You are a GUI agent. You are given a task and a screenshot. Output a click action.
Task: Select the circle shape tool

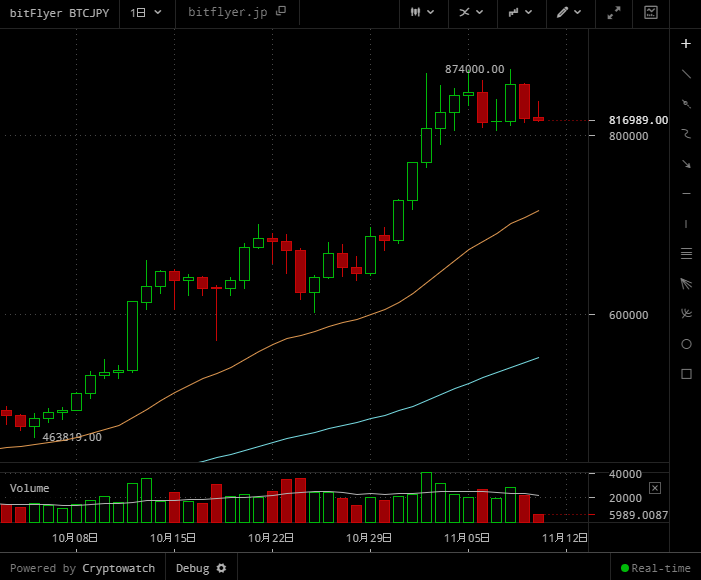coord(686,343)
